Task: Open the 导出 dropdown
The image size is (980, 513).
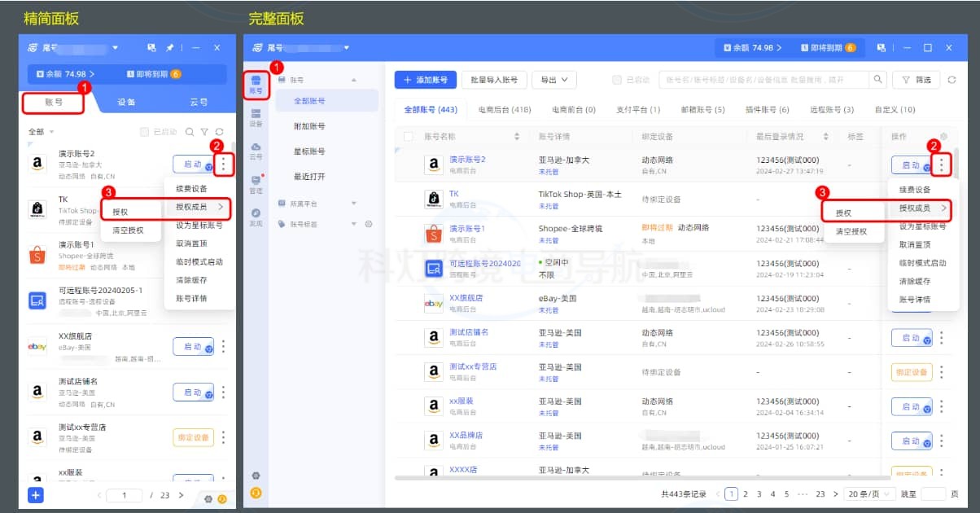Action: 554,80
